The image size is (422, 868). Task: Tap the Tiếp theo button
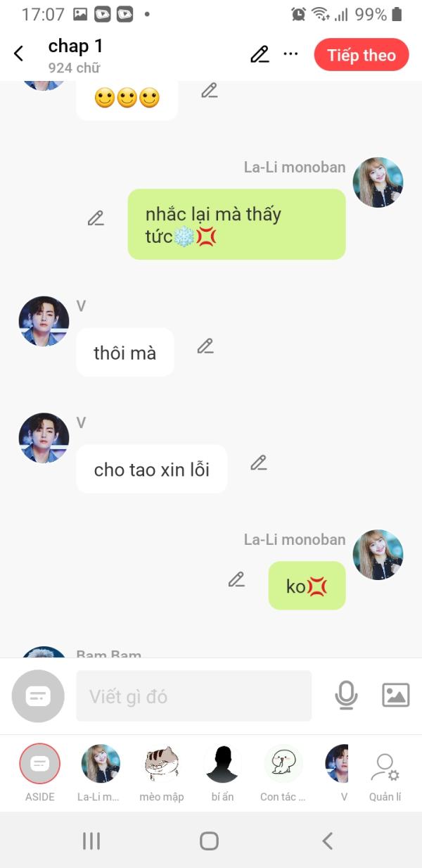362,55
